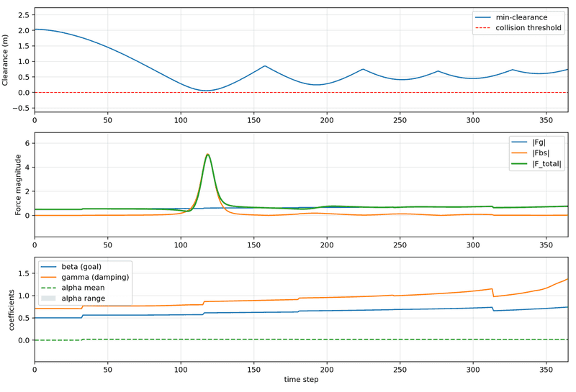Image resolution: width=576 pixels, height=392 pixels.
Task: Click the '2.5' tick on clearance axis
Action: (24, 15)
